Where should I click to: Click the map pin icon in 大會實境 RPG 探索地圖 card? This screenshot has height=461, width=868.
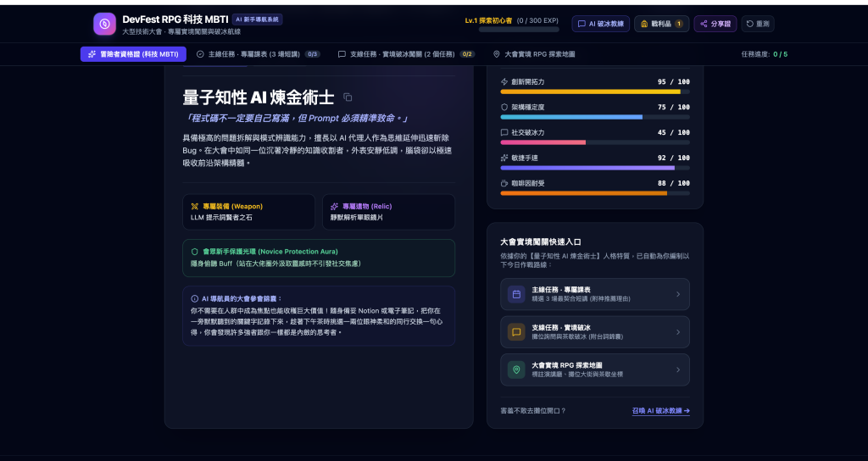(x=516, y=369)
